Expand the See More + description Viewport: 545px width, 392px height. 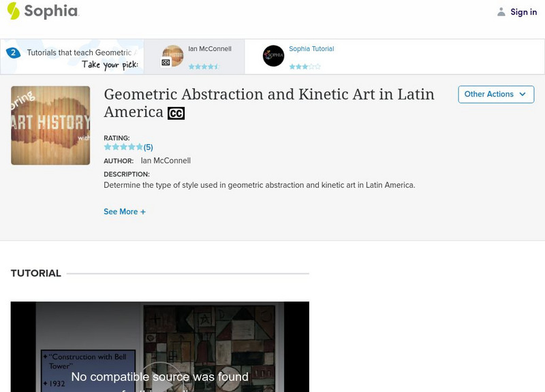point(125,212)
